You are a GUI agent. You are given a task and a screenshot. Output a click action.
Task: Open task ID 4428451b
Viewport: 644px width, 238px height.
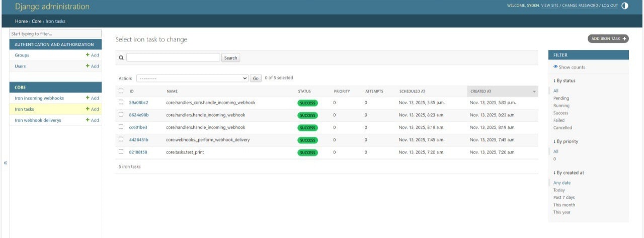click(139, 139)
